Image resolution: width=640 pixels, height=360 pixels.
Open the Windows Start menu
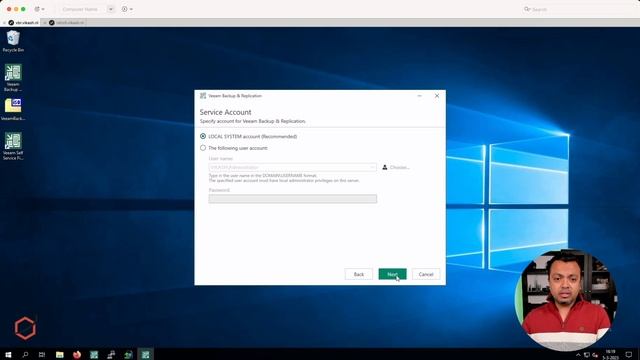pyautogui.click(x=8, y=354)
